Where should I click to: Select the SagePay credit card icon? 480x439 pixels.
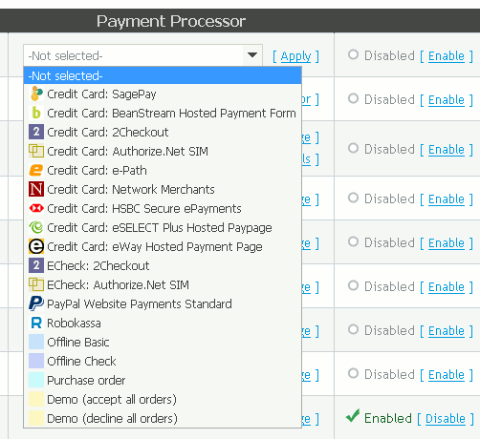click(x=36, y=94)
